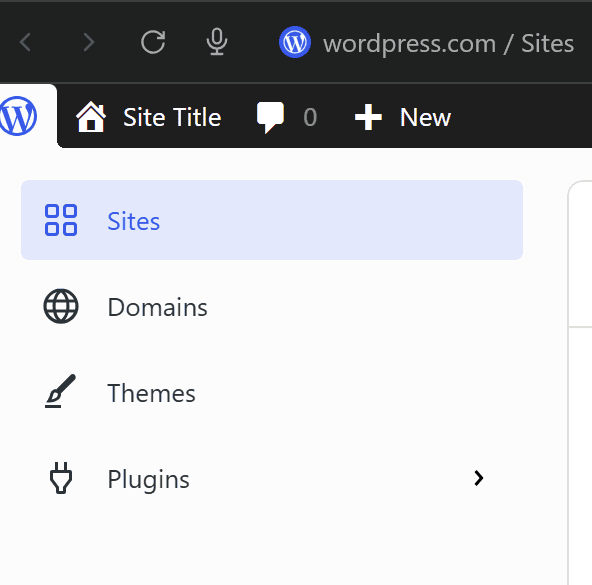Click the plus icon beside New
This screenshot has width=592, height=585.
(x=368, y=117)
